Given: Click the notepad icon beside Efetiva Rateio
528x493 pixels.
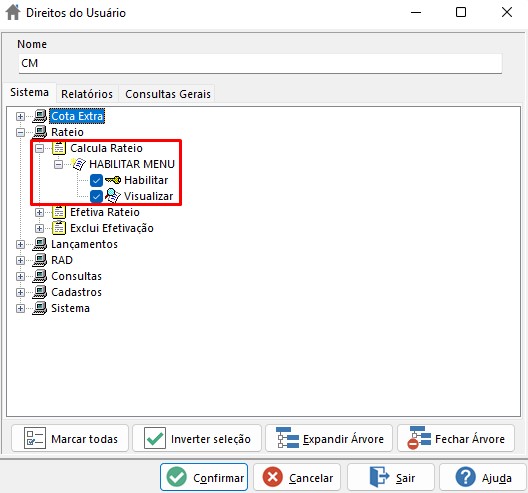Looking at the screenshot, I should [59, 212].
